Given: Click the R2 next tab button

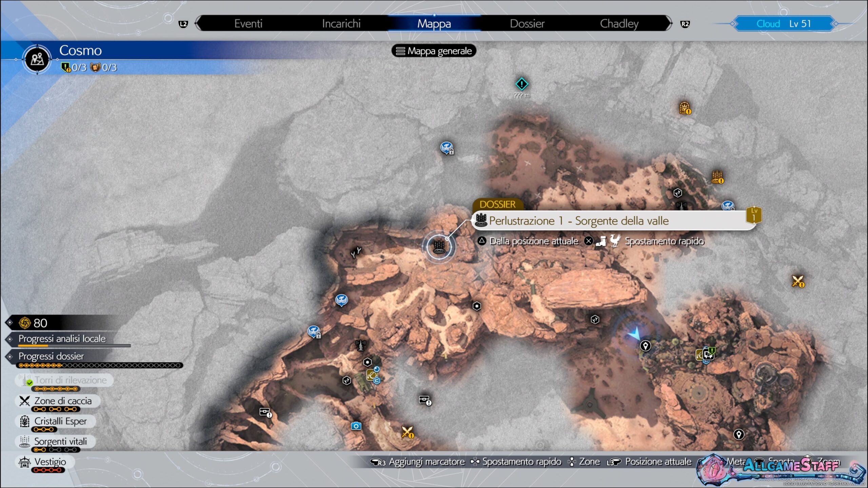Looking at the screenshot, I should pyautogui.click(x=685, y=24).
